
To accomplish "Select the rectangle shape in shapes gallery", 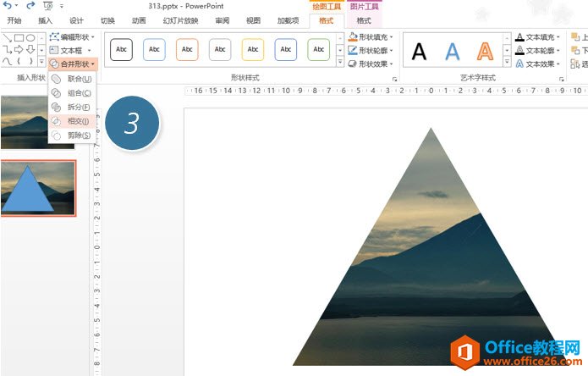I will [x=18, y=37].
